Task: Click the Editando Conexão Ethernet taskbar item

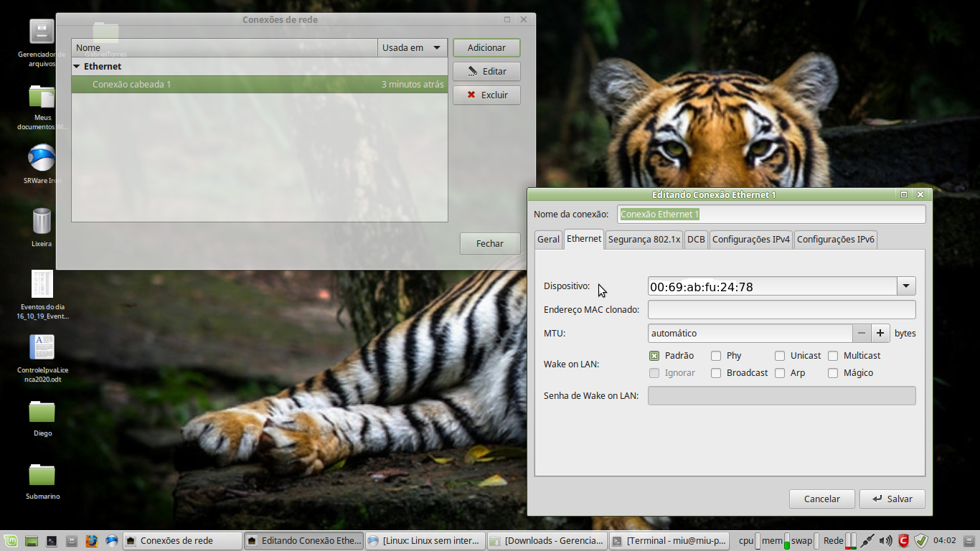Action: [x=303, y=541]
